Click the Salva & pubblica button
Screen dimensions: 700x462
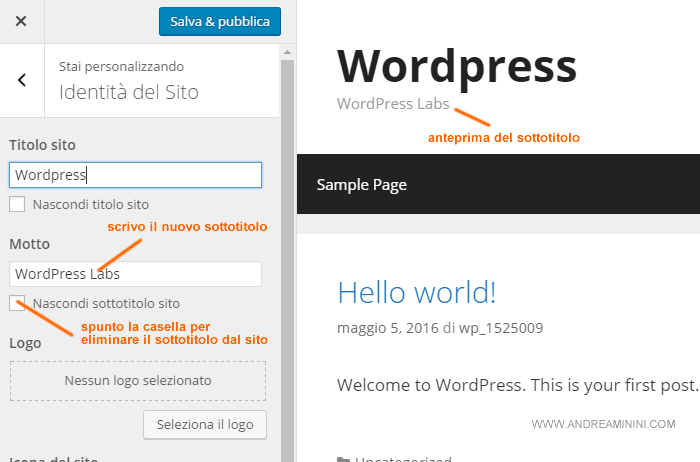click(x=220, y=21)
